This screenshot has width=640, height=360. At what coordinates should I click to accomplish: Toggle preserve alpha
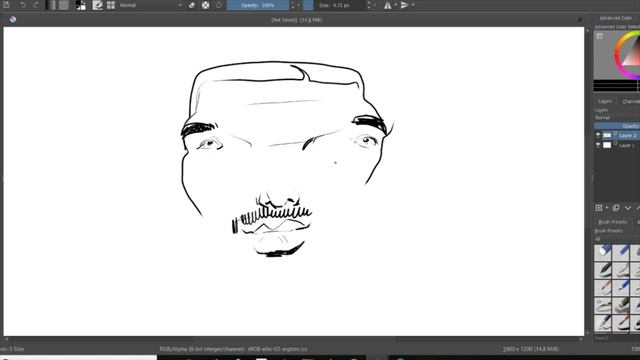pyautogui.click(x=205, y=5)
